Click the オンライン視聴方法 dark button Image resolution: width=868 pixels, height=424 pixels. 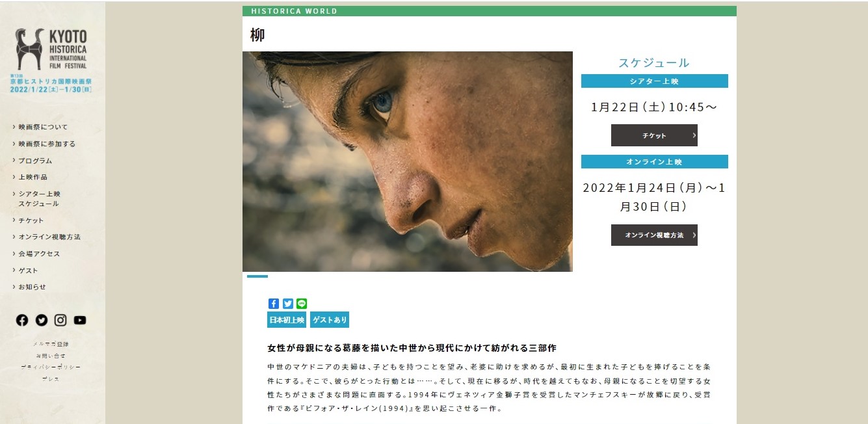(654, 235)
